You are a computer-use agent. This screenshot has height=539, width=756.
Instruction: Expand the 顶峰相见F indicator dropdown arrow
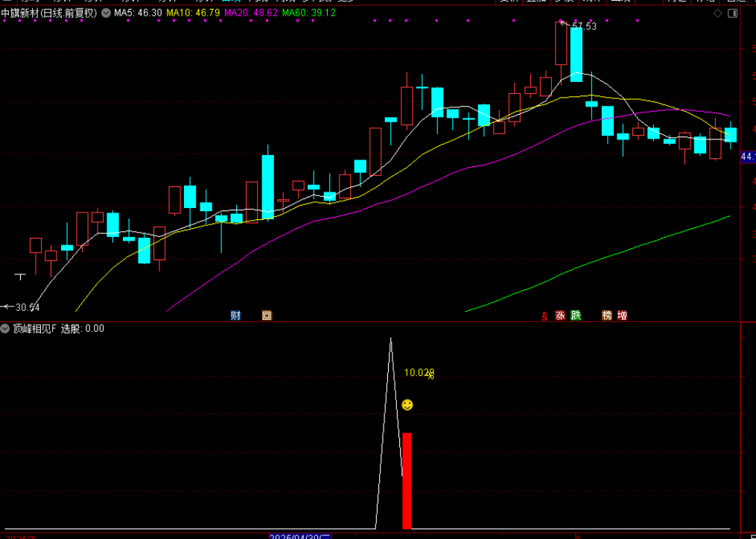tap(5, 328)
